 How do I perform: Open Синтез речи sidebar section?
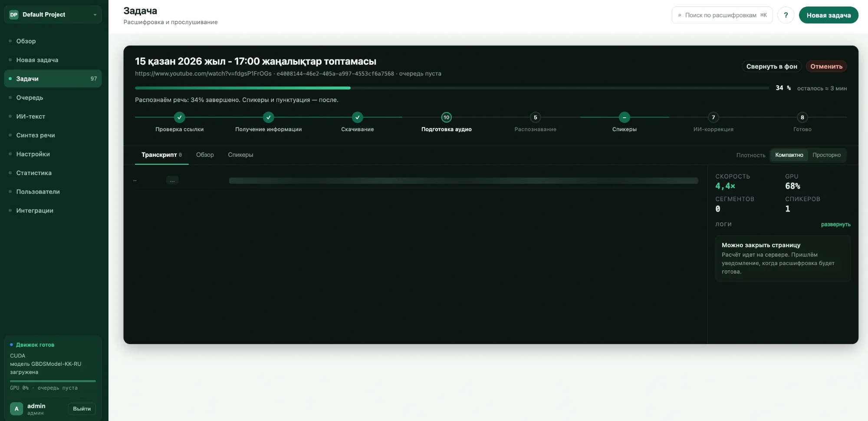pos(53,135)
